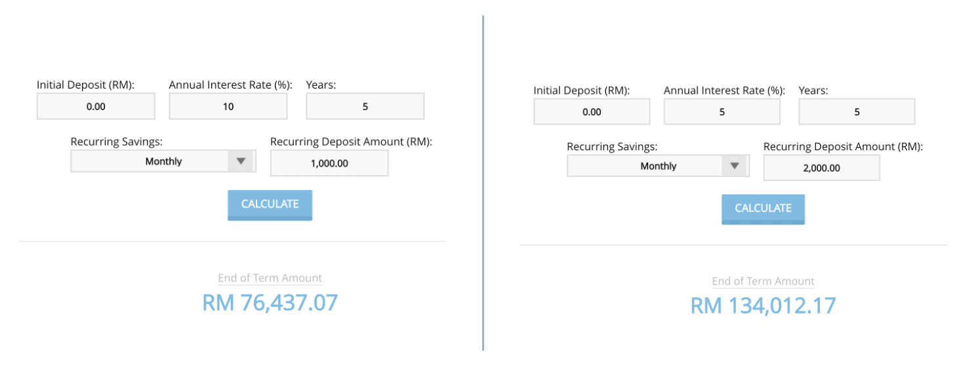The image size is (980, 387).
Task: Click Annual Interest Rate field showing 10
Action: [228, 106]
